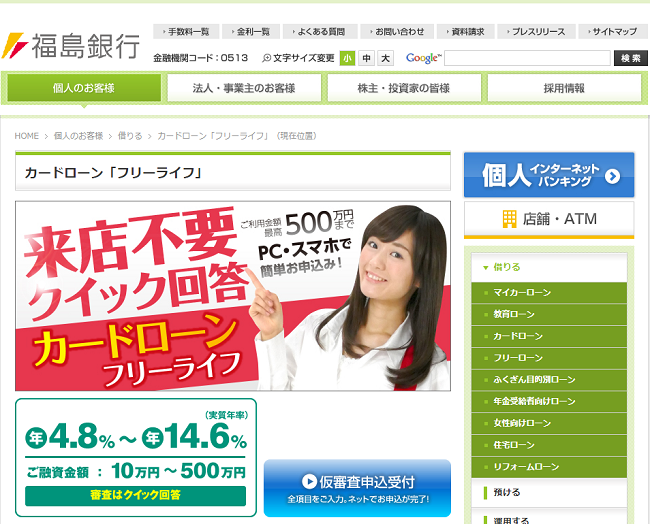Click the Fukushima Bank logo
This screenshot has height=524, width=650.
(71, 46)
